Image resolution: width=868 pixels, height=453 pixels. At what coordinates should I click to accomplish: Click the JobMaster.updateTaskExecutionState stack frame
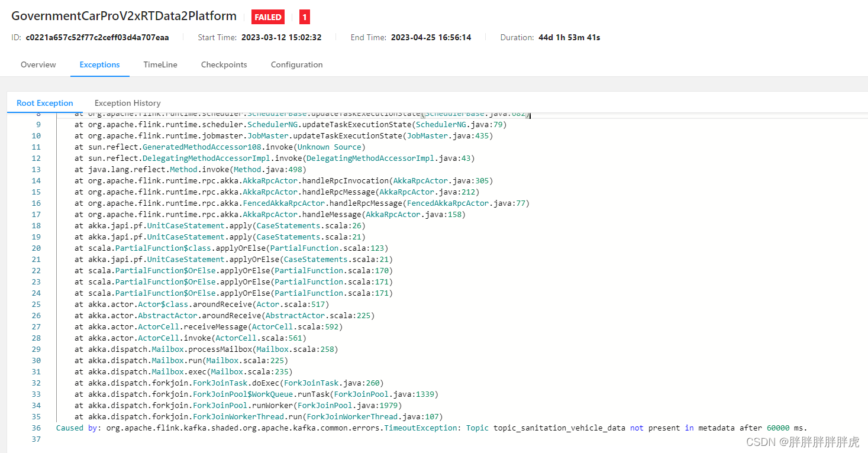[x=283, y=136]
